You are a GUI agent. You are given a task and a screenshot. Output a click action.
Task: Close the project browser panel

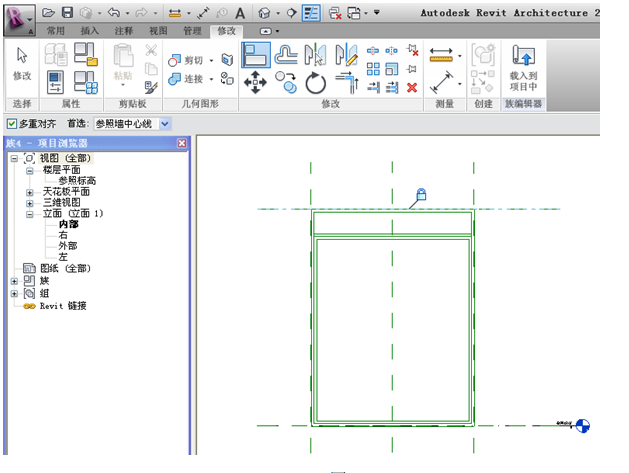pos(182,143)
